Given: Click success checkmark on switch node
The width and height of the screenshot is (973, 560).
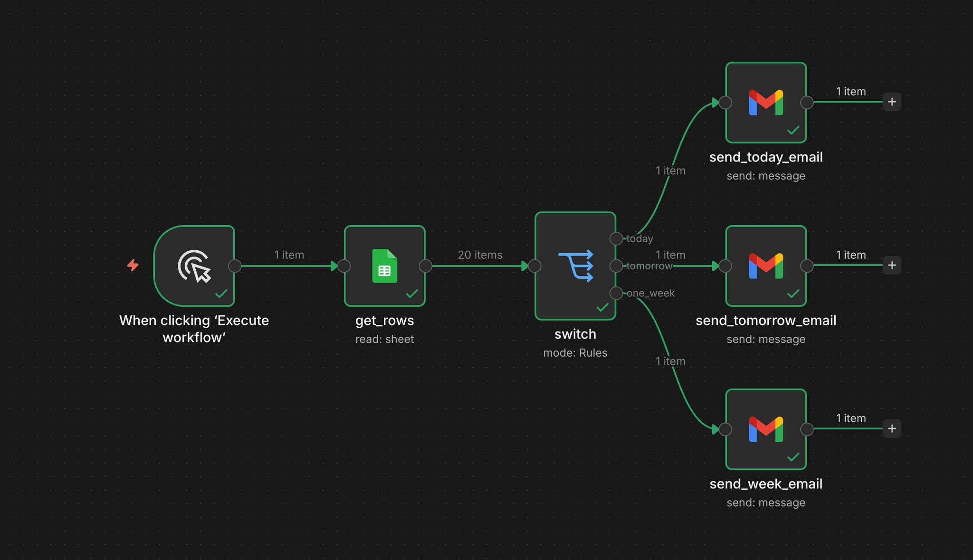Looking at the screenshot, I should point(602,307).
